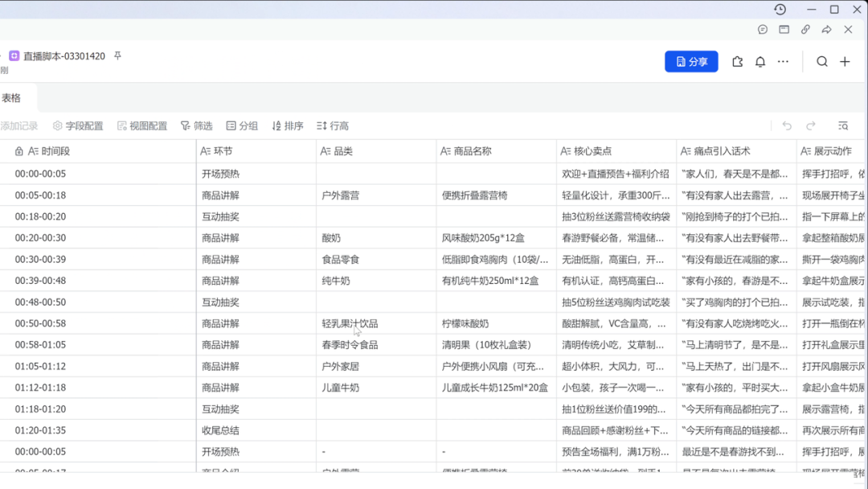
Task: Click the forward arrow share icon
Action: point(826,30)
